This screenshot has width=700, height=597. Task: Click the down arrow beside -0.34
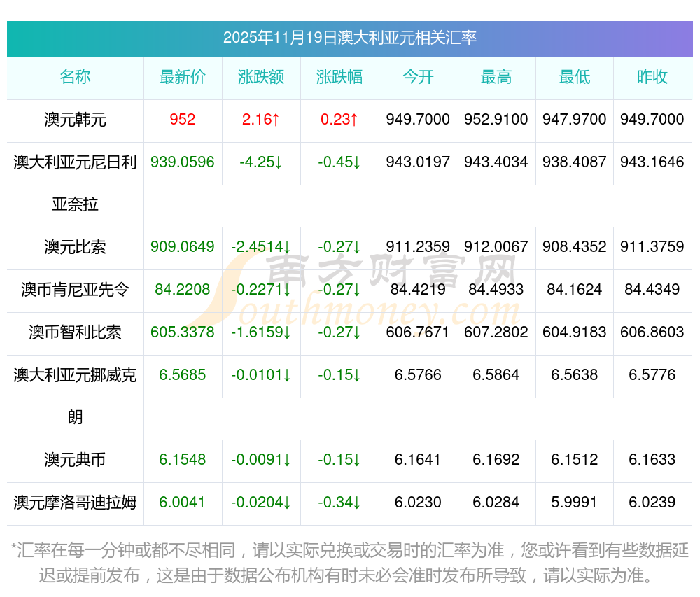[x=357, y=503]
